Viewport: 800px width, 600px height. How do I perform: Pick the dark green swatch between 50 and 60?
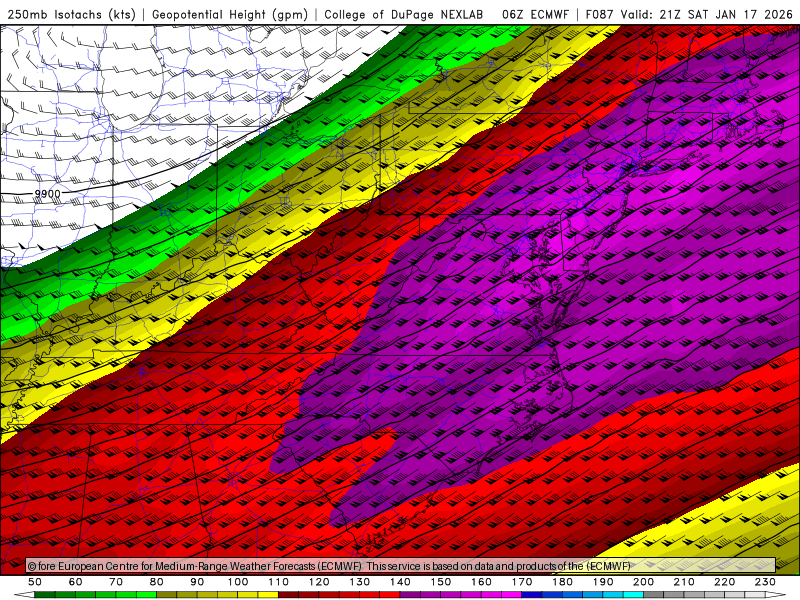tap(45, 595)
